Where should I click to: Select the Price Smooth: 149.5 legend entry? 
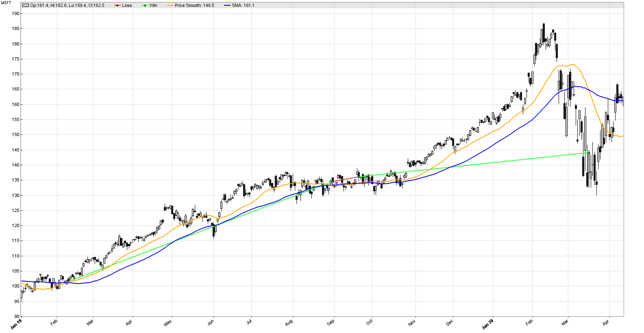point(194,6)
